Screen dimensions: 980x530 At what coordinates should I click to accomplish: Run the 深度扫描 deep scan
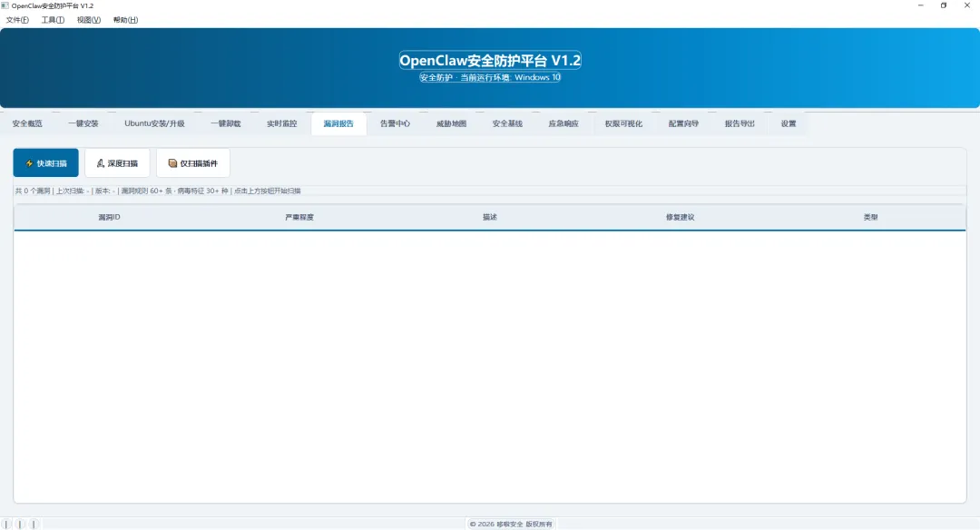point(117,163)
